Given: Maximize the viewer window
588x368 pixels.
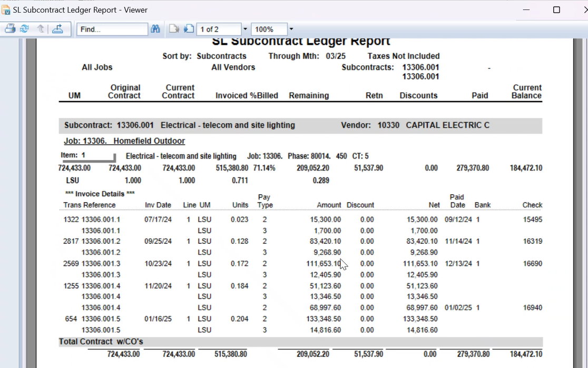Looking at the screenshot, I should pos(556,10).
